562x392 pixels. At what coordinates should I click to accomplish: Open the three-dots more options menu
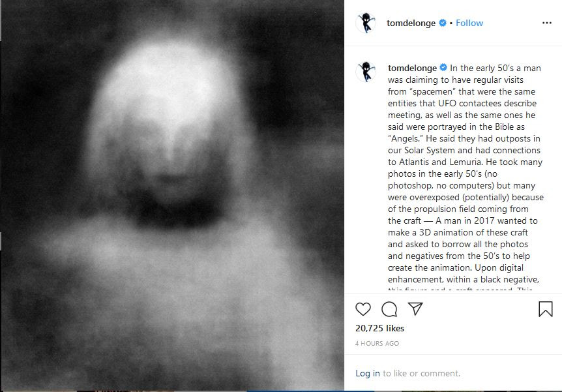coord(546,23)
